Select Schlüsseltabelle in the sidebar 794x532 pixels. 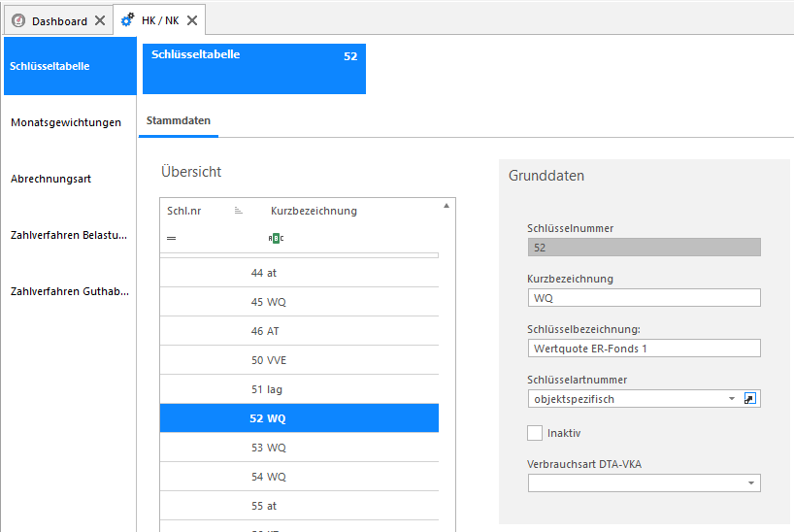click(70, 66)
